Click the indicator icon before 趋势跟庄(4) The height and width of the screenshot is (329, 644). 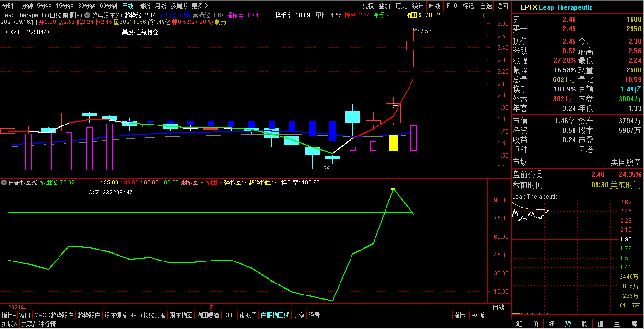87,15
